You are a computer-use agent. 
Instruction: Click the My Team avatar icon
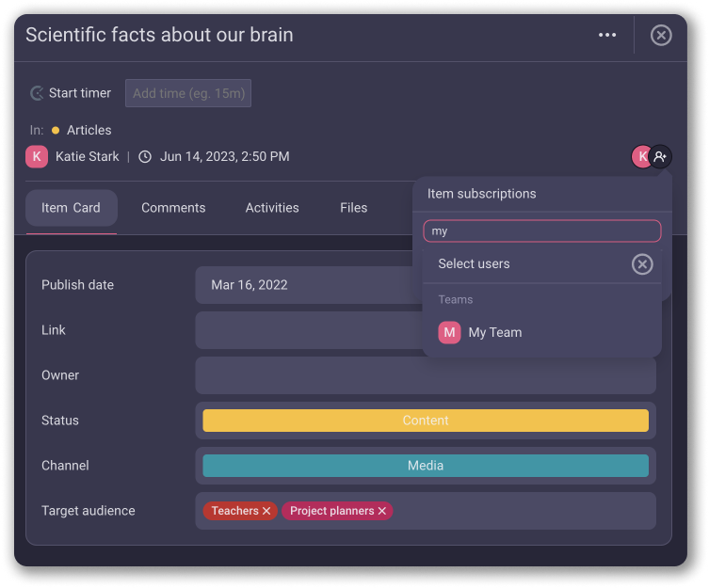point(449,332)
